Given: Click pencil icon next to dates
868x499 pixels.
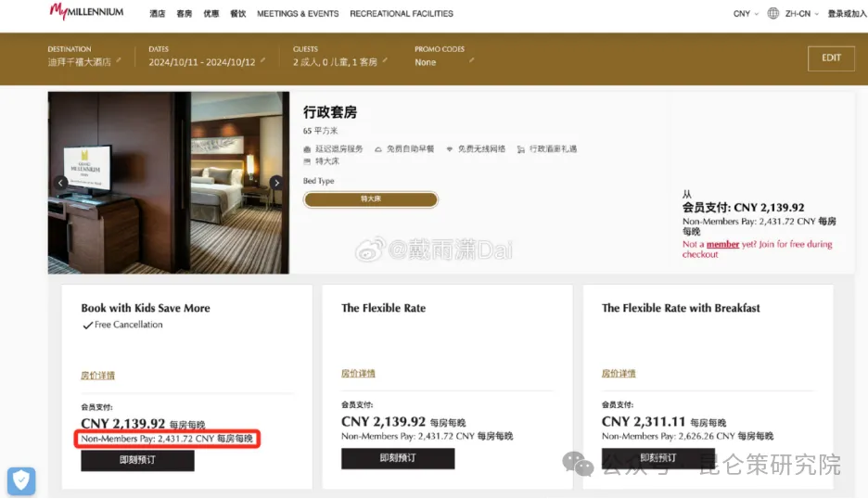Looking at the screenshot, I should (262, 61).
